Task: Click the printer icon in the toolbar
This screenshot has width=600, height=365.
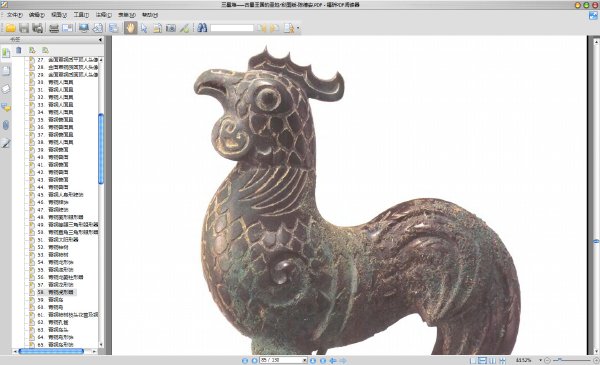Action: (54, 28)
